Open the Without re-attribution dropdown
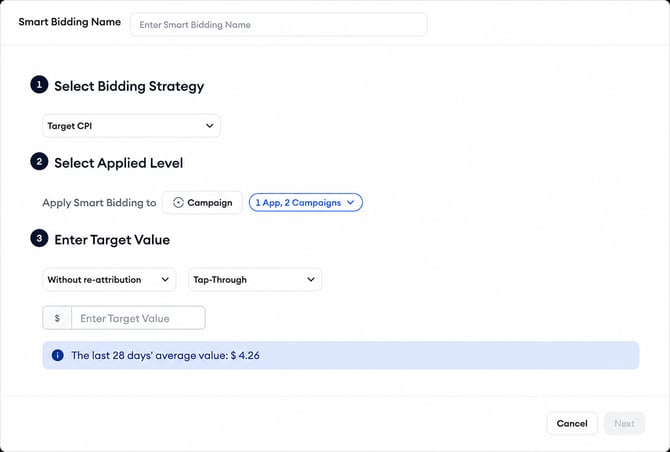This screenshot has width=670, height=452. 109,280
